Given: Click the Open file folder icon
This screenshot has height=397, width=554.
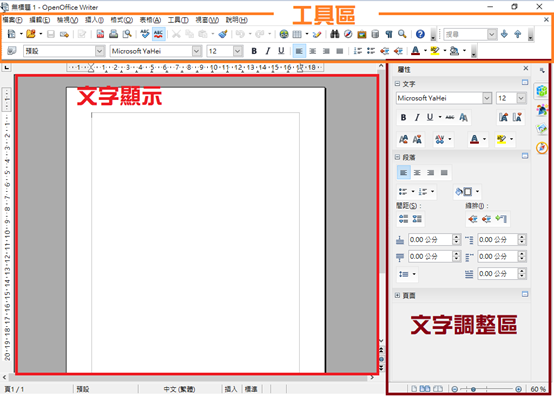Looking at the screenshot, I should pyautogui.click(x=31, y=34).
